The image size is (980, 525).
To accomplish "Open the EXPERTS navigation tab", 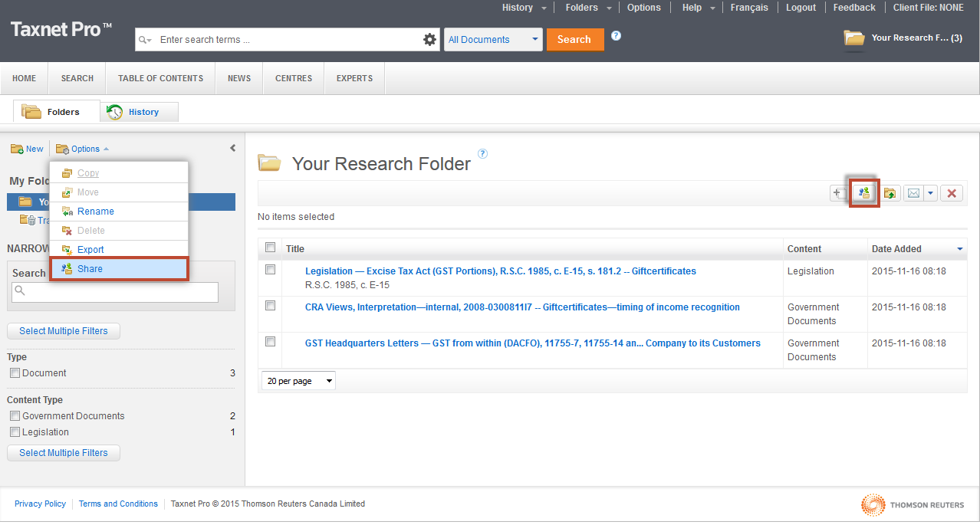I will (354, 78).
